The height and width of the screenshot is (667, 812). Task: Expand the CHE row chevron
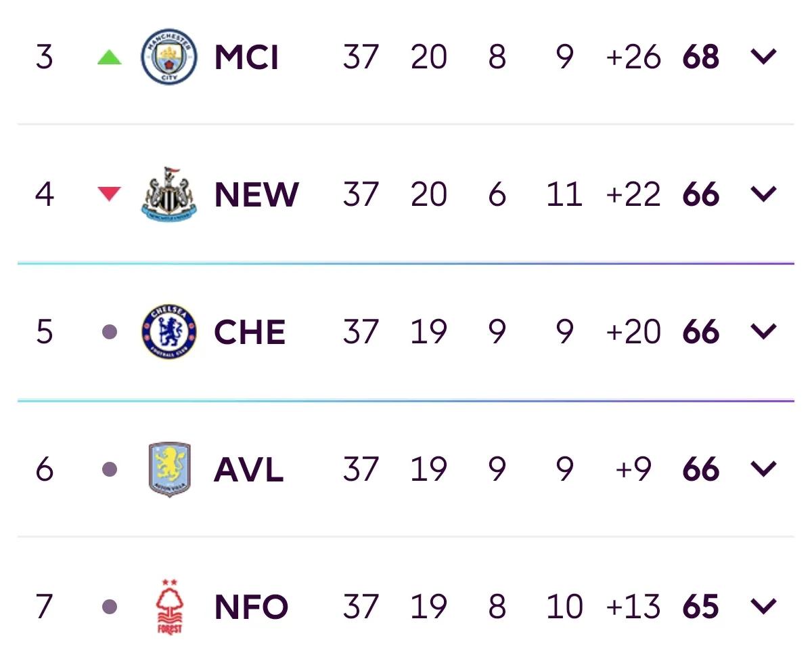pyautogui.click(x=763, y=332)
